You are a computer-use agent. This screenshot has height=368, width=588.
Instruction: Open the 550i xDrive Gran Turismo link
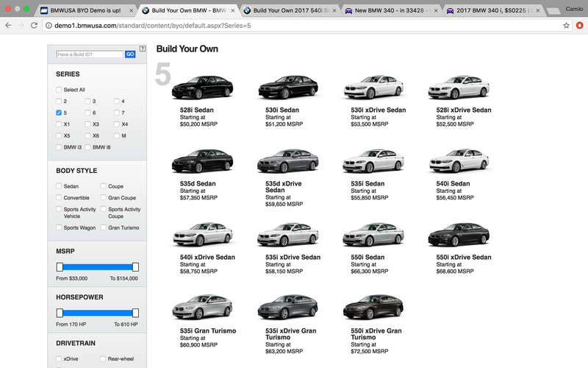(x=376, y=334)
